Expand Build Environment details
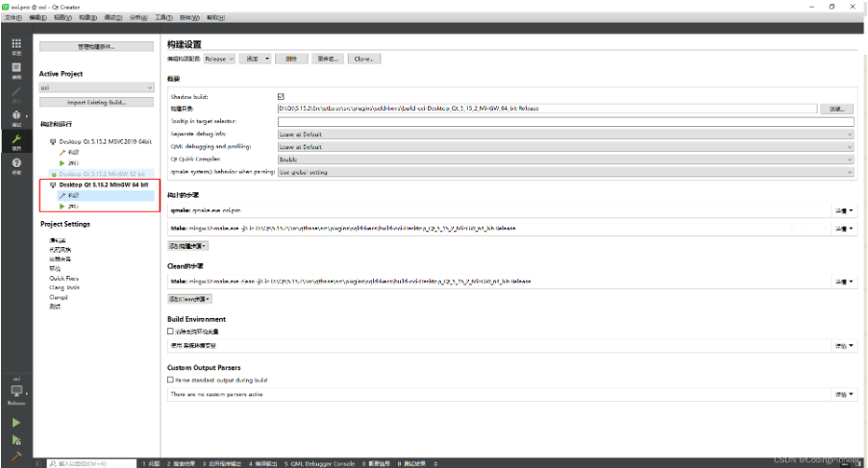 pyautogui.click(x=844, y=346)
